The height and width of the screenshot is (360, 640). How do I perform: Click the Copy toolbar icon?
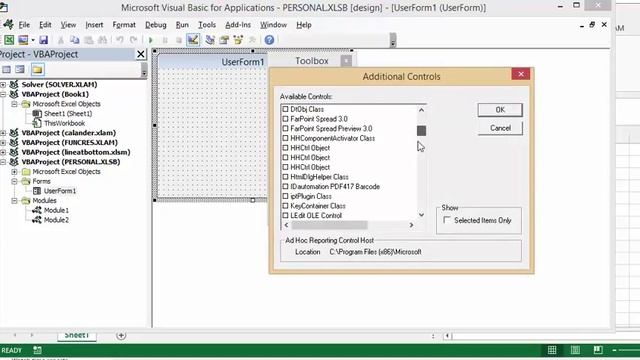coord(74,40)
